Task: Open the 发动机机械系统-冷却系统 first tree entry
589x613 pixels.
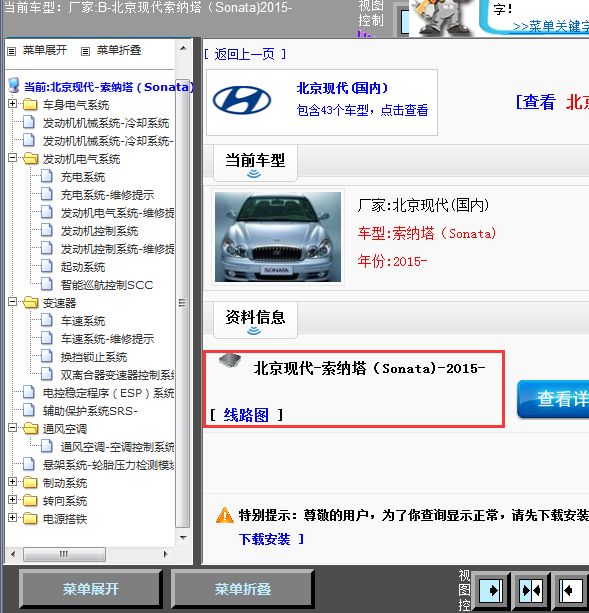Action: [106, 123]
